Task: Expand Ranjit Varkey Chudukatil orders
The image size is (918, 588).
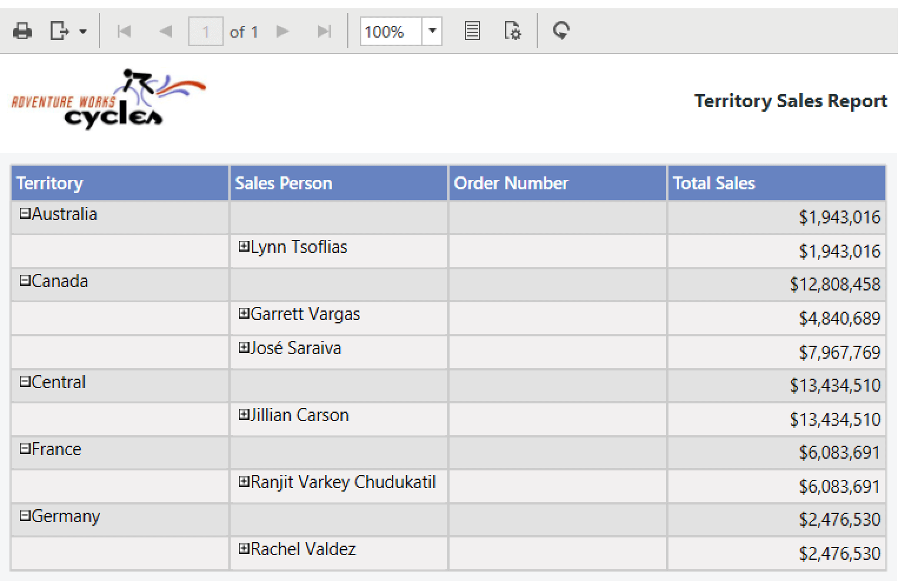Action: click(244, 482)
